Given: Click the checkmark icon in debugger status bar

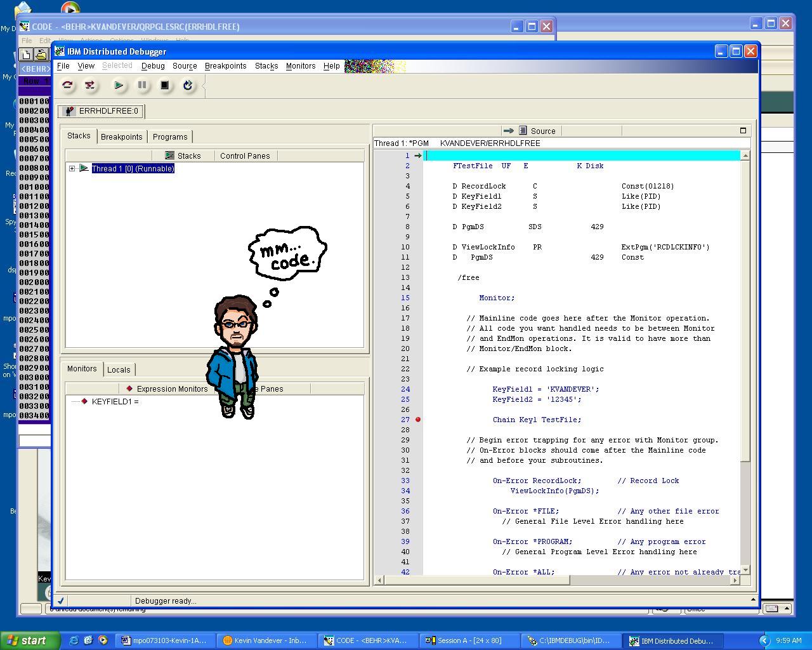Looking at the screenshot, I should [61, 600].
